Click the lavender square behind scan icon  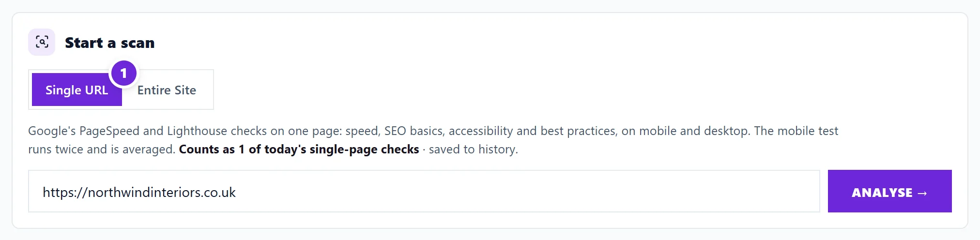click(42, 42)
